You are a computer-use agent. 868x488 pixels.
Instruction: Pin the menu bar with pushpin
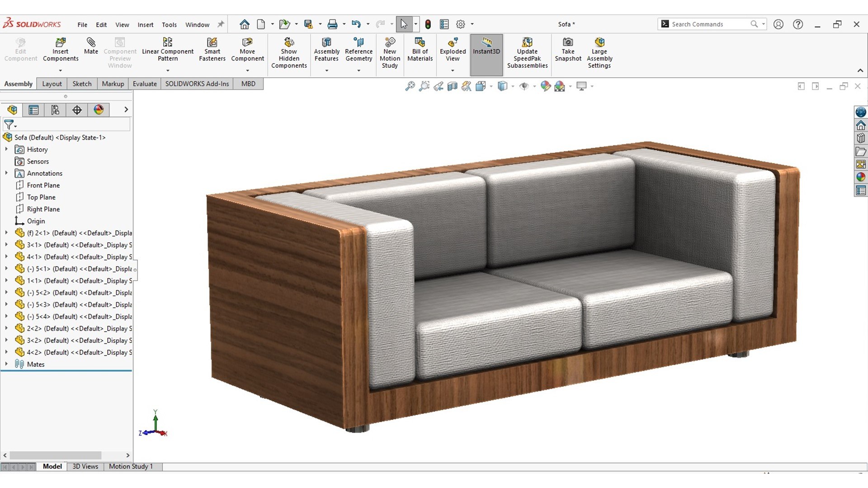[x=221, y=24]
